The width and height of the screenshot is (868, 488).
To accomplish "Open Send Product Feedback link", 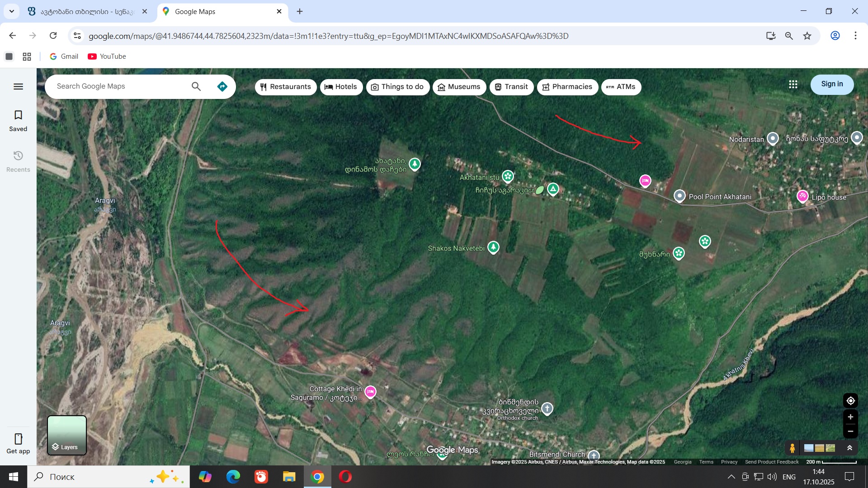I will tap(771, 462).
